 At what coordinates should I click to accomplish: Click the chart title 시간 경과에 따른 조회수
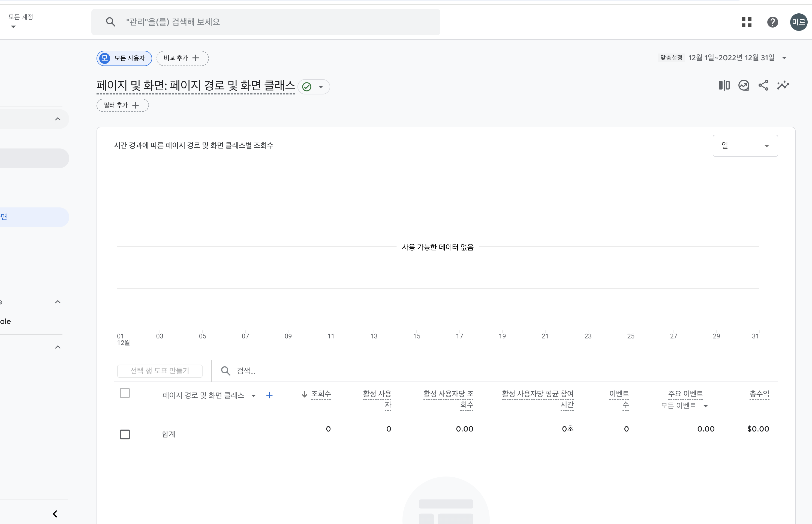(194, 146)
